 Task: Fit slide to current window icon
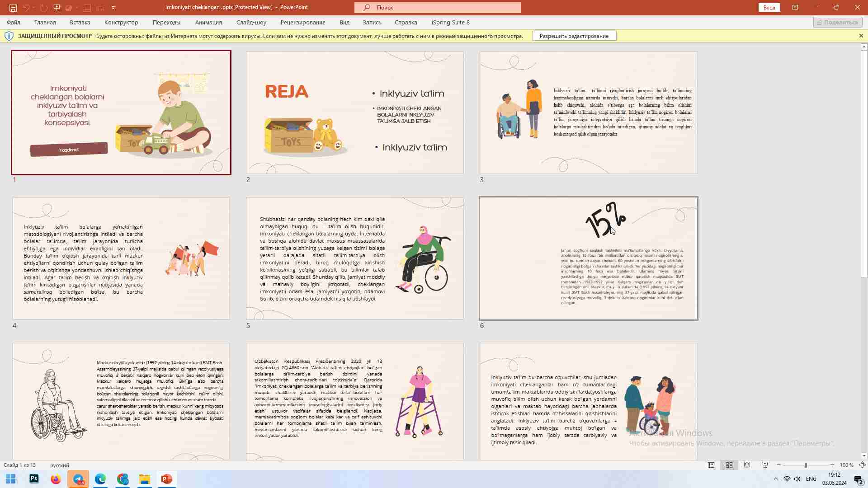point(862,465)
